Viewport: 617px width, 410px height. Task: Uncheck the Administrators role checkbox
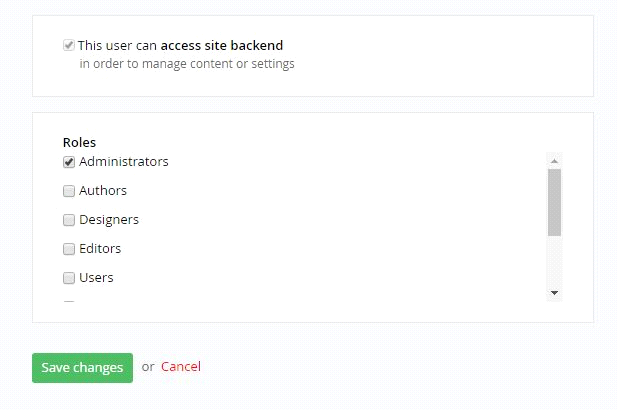coord(69,162)
